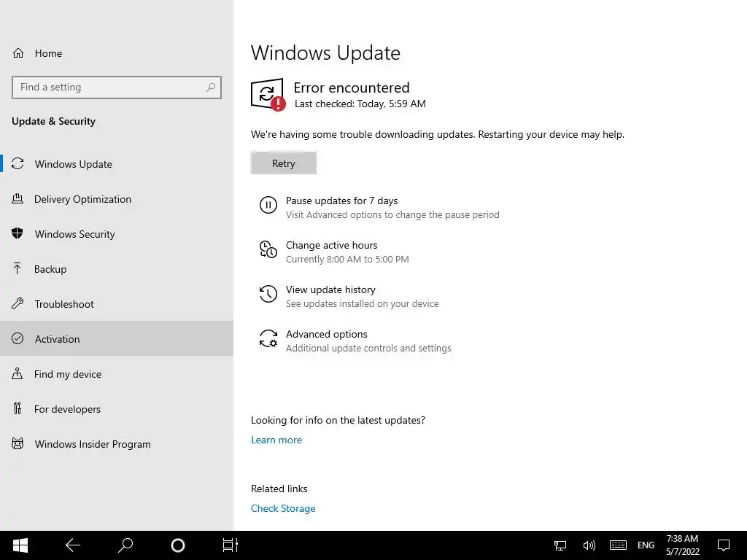Click 'Visit Advanced options to change the pause period'
The image size is (747, 560).
coord(392,215)
